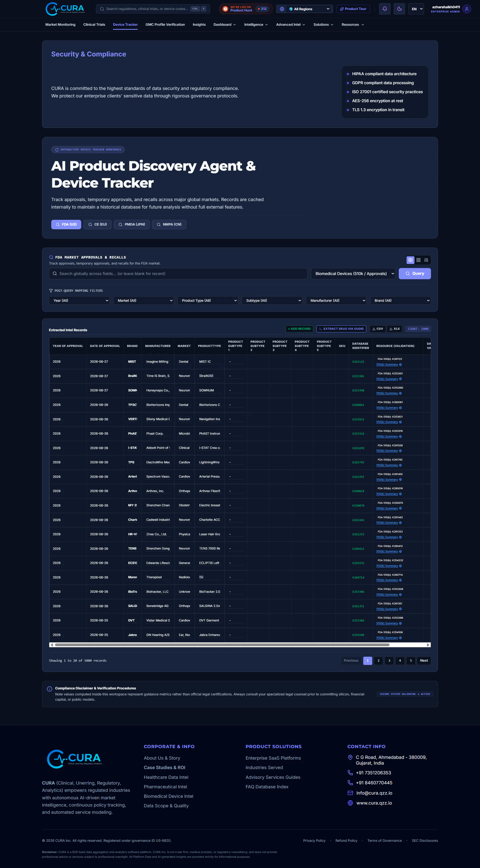
Task: Open the Subtype (All) filter
Action: (272, 300)
